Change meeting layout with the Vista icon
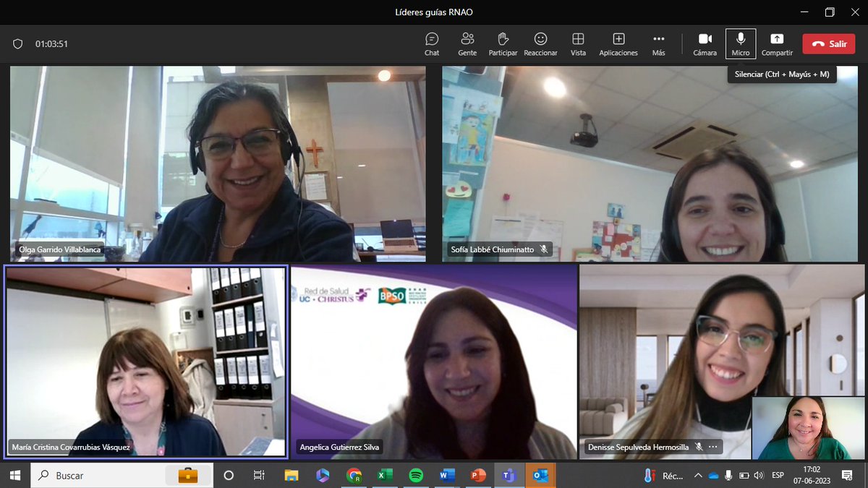868x488 pixels. pos(578,43)
